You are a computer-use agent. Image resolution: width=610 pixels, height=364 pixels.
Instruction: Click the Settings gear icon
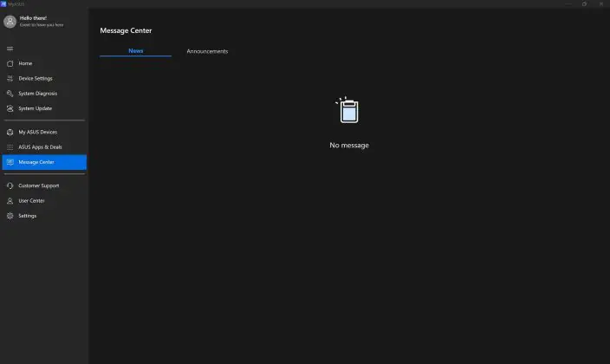[x=10, y=216]
